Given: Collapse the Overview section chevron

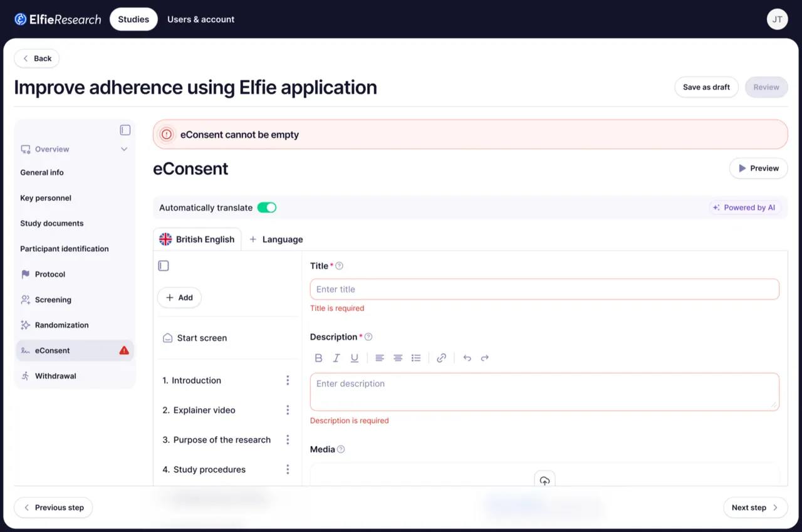Looking at the screenshot, I should click(x=124, y=149).
